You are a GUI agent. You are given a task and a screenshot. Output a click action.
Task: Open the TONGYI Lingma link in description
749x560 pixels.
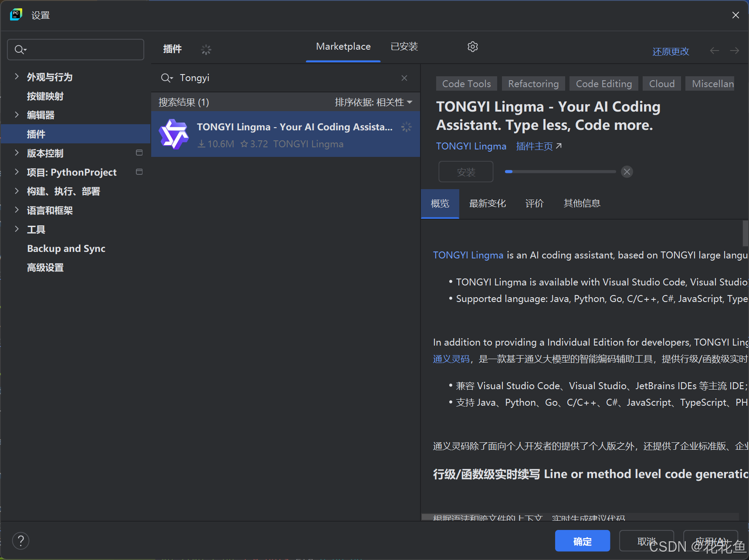pos(468,255)
